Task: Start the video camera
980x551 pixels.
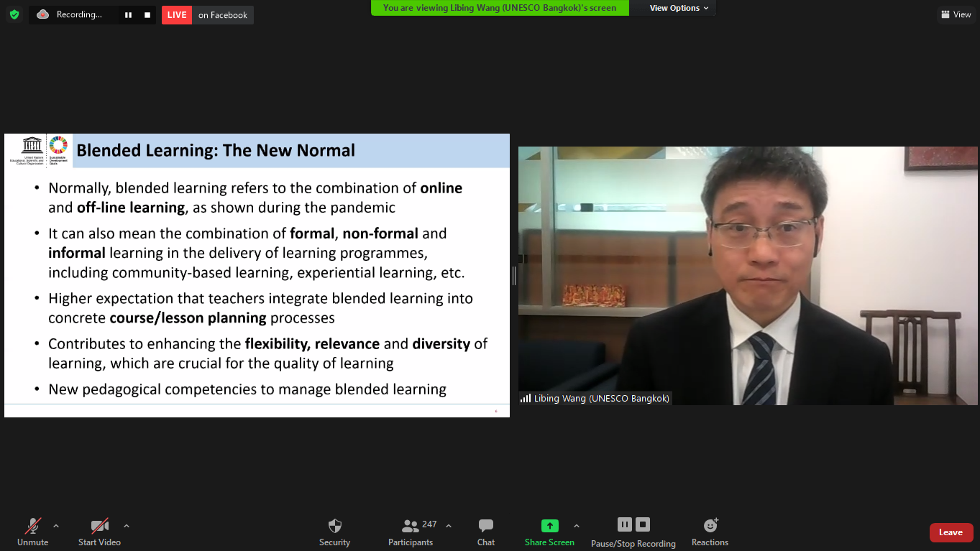Action: coord(99,532)
